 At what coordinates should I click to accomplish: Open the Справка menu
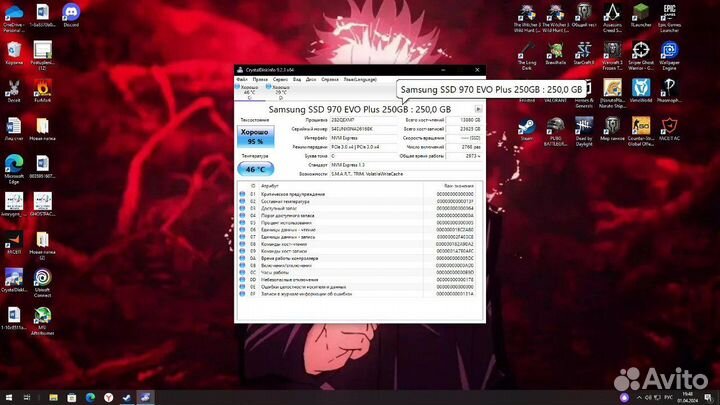[330, 79]
